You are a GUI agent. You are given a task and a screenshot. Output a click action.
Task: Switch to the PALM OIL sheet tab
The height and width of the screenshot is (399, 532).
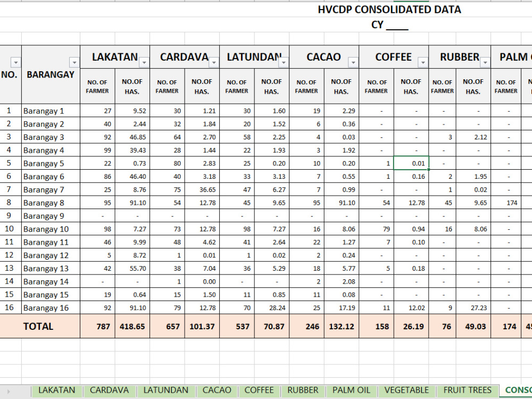pyautogui.click(x=351, y=390)
